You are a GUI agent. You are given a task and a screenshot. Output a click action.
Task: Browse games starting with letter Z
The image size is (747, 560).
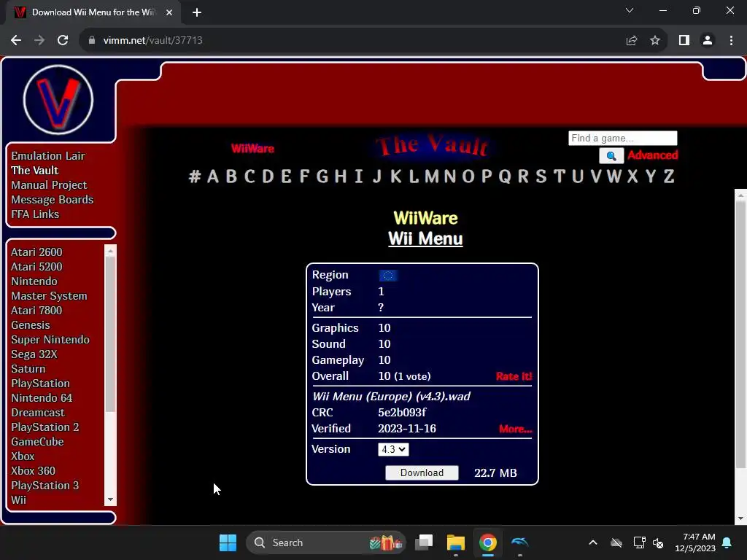tap(669, 176)
